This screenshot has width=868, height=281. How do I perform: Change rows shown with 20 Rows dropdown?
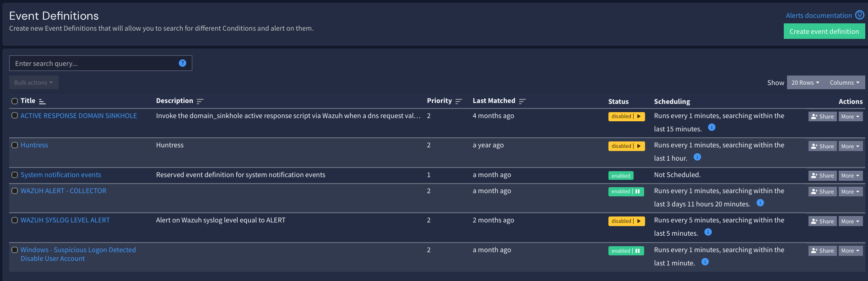(805, 82)
